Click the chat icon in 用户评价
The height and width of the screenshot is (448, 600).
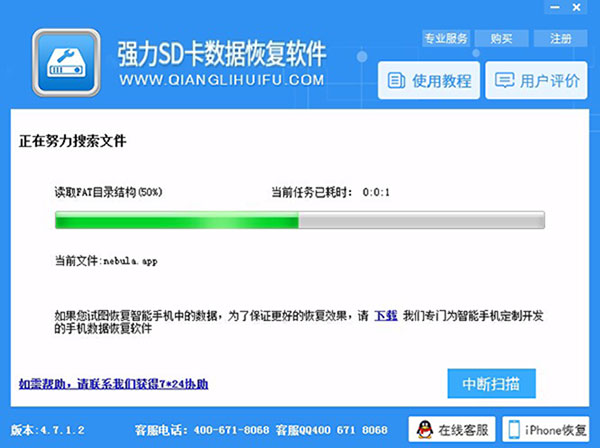point(504,81)
